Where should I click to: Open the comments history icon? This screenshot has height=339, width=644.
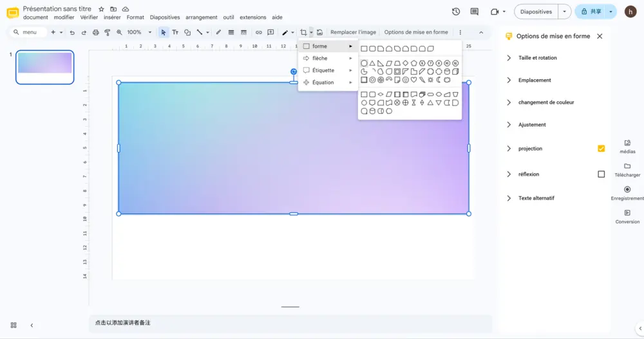click(x=475, y=12)
